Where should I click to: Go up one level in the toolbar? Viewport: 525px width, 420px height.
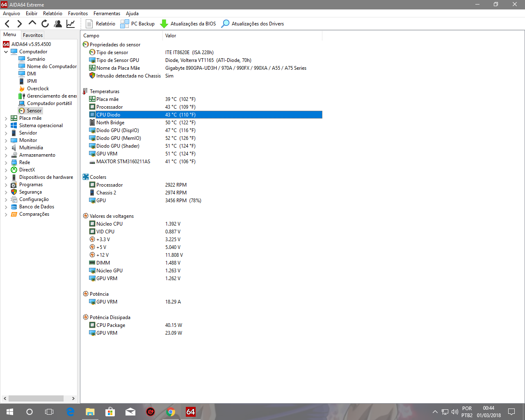point(32,23)
